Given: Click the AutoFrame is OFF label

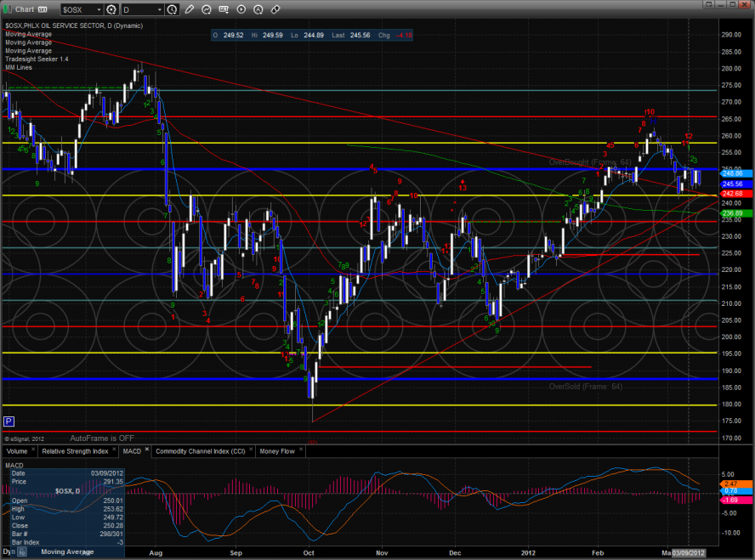Looking at the screenshot, I should tap(102, 438).
